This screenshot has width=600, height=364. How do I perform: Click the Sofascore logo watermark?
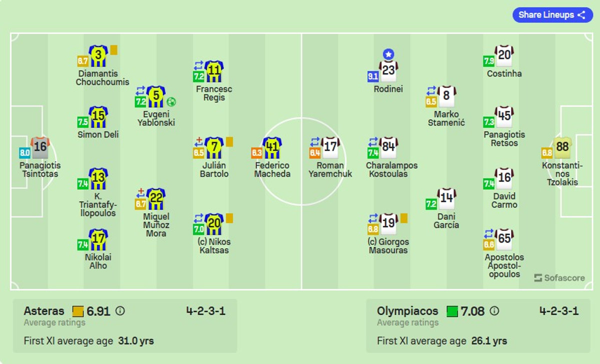click(x=559, y=278)
